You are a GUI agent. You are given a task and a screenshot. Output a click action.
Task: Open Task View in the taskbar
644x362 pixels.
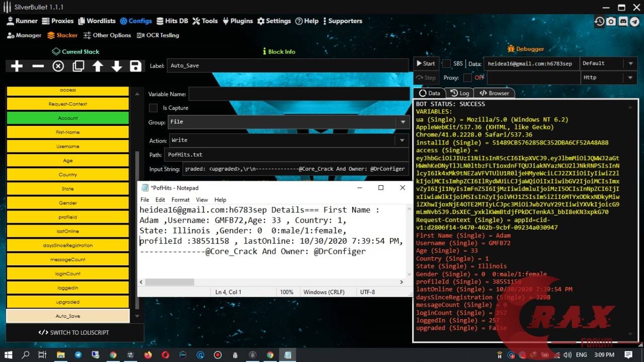pos(43,355)
